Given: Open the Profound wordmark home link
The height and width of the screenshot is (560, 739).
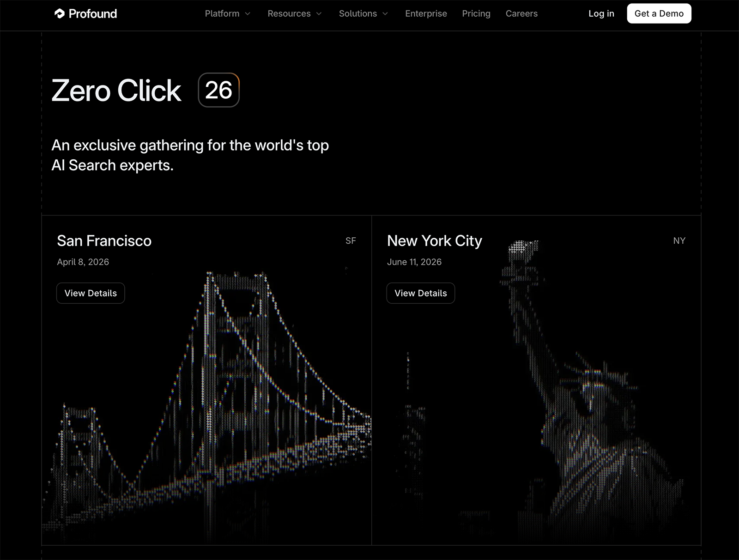Looking at the screenshot, I should pyautogui.click(x=92, y=14).
